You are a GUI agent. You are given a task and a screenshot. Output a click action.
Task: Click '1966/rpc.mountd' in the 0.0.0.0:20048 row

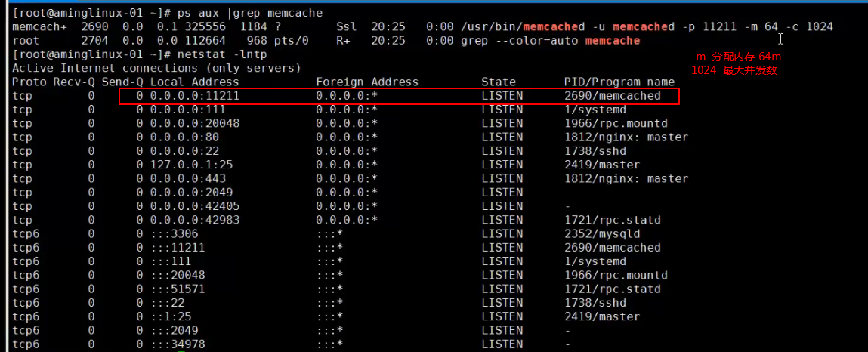pyautogui.click(x=616, y=123)
